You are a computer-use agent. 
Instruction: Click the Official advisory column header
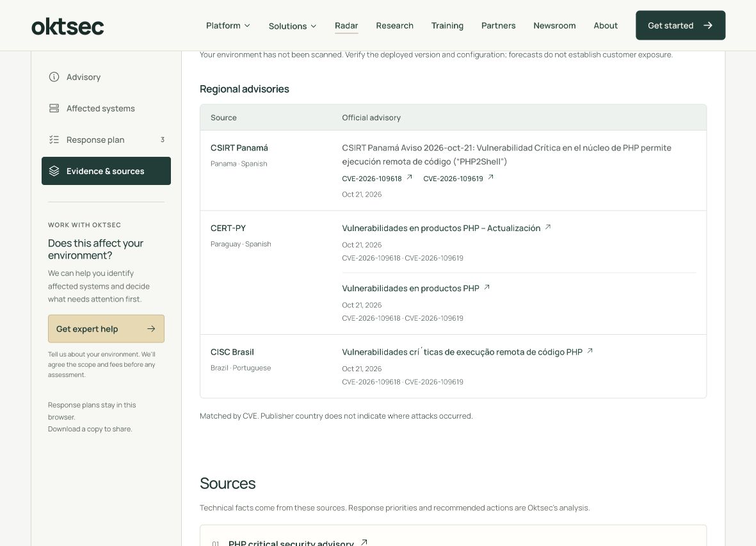point(371,118)
